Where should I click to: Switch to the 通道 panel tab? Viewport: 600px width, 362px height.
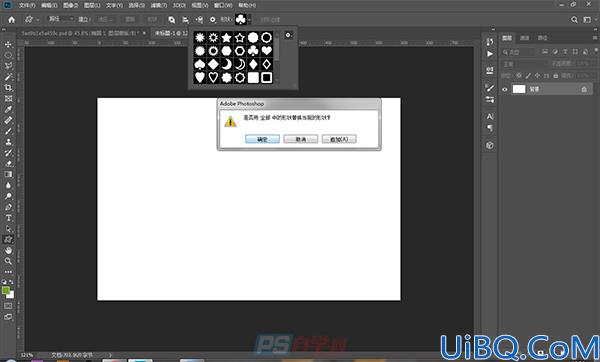525,38
